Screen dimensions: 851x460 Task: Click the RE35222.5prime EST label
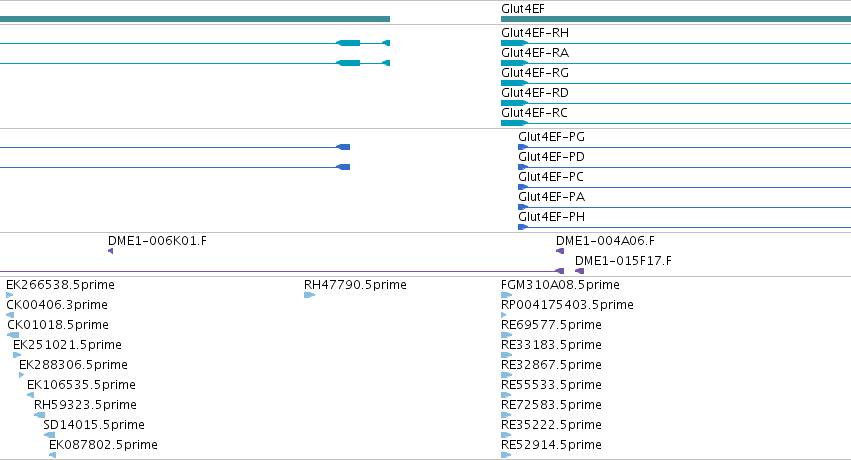551,425
